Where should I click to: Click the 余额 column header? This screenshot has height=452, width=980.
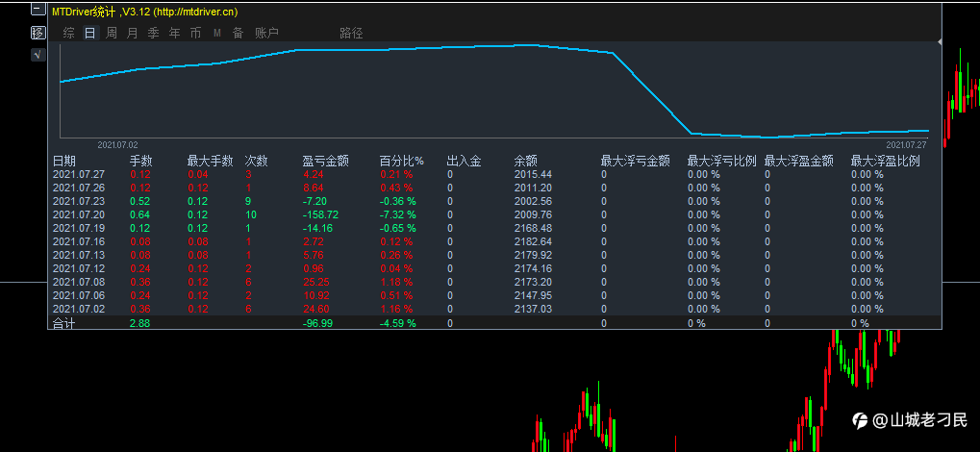click(526, 162)
